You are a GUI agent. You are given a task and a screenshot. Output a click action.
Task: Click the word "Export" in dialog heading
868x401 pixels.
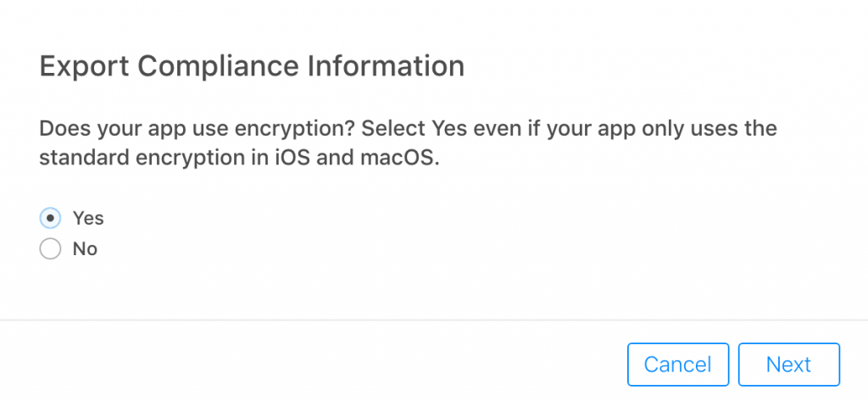[x=84, y=68]
